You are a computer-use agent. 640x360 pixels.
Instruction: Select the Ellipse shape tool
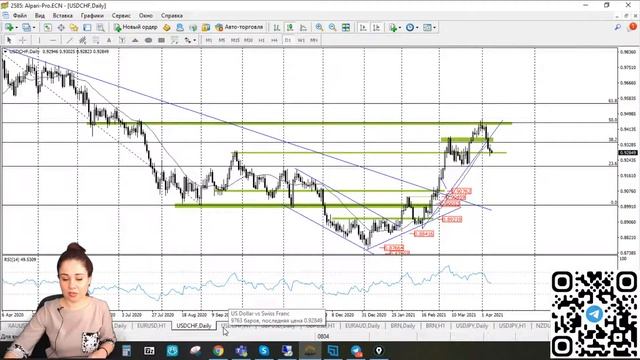148,40
